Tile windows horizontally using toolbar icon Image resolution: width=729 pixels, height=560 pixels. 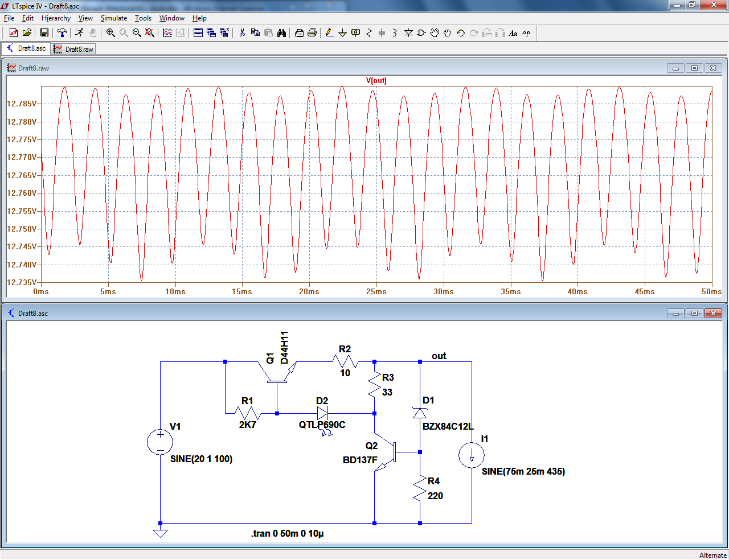tap(198, 33)
